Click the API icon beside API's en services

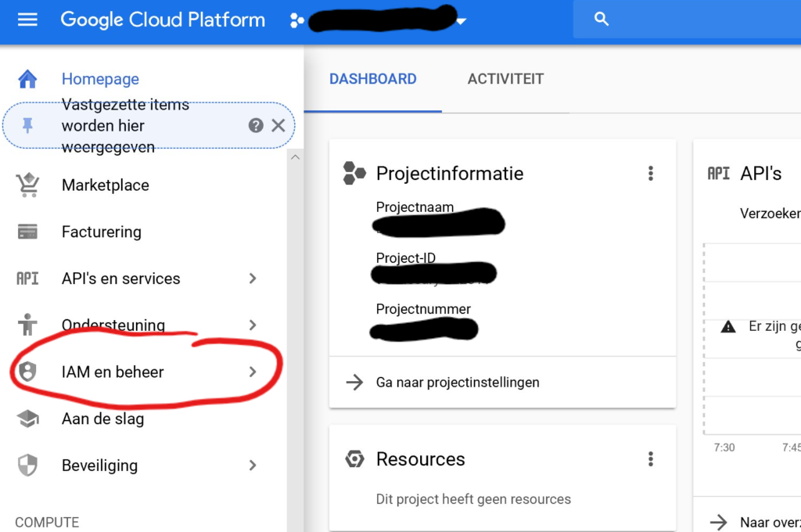coord(27,278)
